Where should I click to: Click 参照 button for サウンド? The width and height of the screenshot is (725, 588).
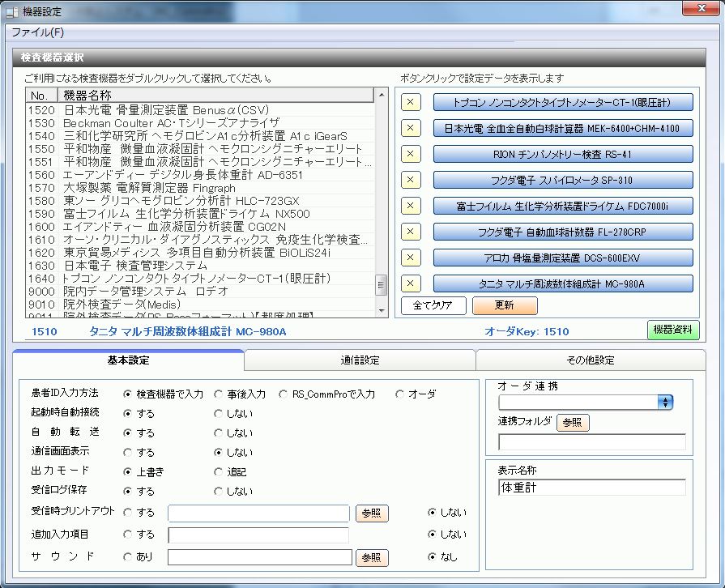click(x=372, y=557)
